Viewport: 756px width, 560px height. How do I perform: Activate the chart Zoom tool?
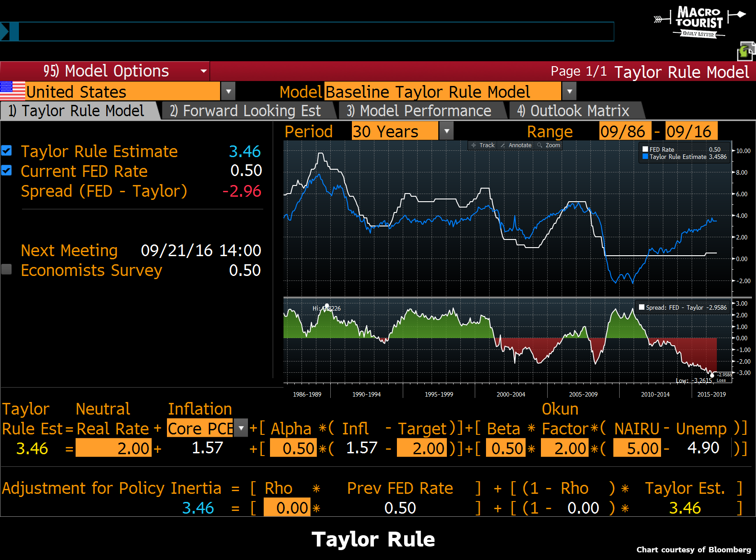tap(549, 145)
